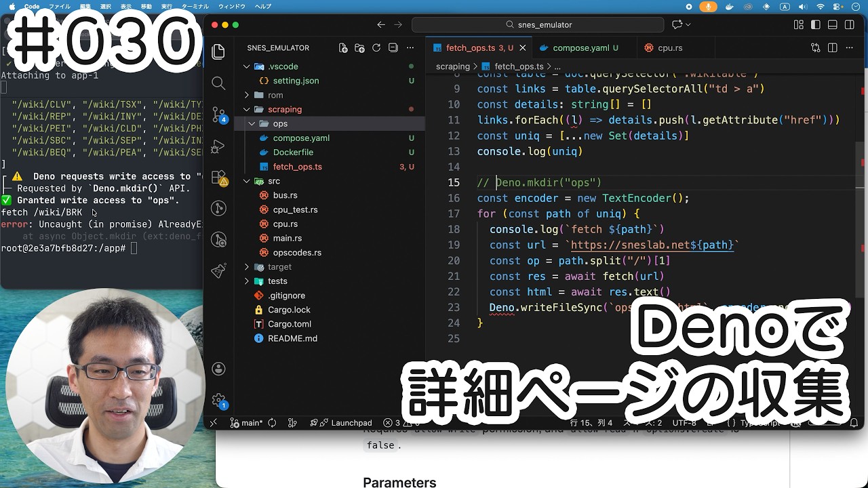
Task: Open the Search view in activity bar
Action: (218, 83)
